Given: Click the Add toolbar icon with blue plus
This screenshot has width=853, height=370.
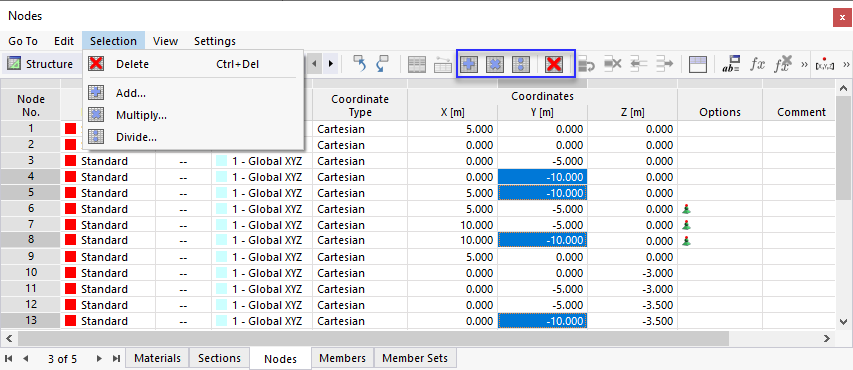Looking at the screenshot, I should pyautogui.click(x=469, y=64).
